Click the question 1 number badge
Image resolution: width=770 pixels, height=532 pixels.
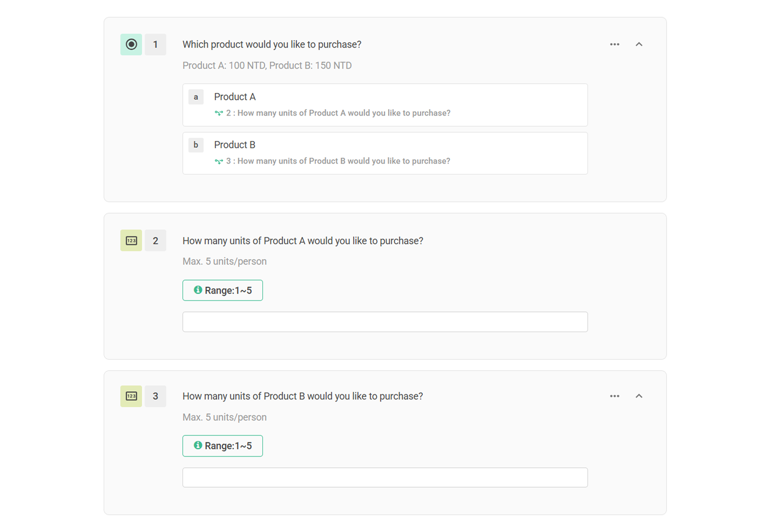tap(156, 44)
